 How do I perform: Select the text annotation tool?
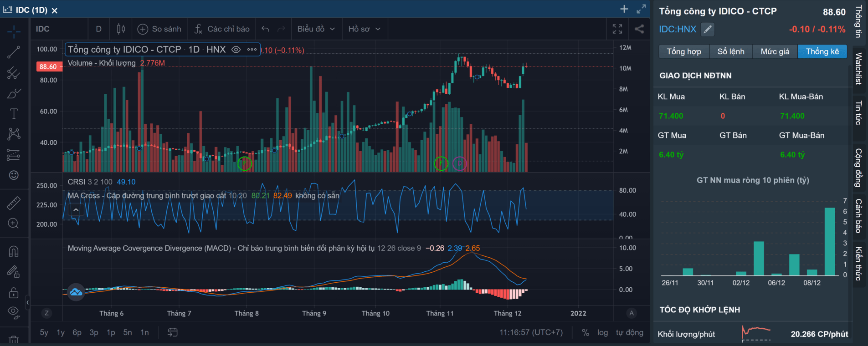pyautogui.click(x=14, y=113)
